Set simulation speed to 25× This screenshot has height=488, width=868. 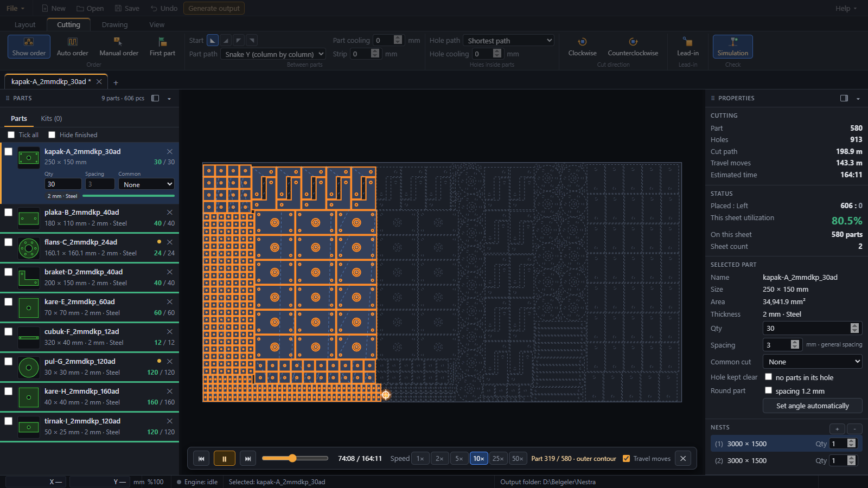[x=498, y=459]
